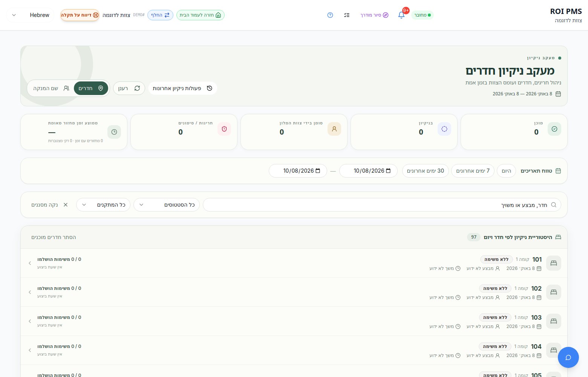Open the כל הסטטוסים status filter
Screen dimensions: 588x377
pos(167,205)
